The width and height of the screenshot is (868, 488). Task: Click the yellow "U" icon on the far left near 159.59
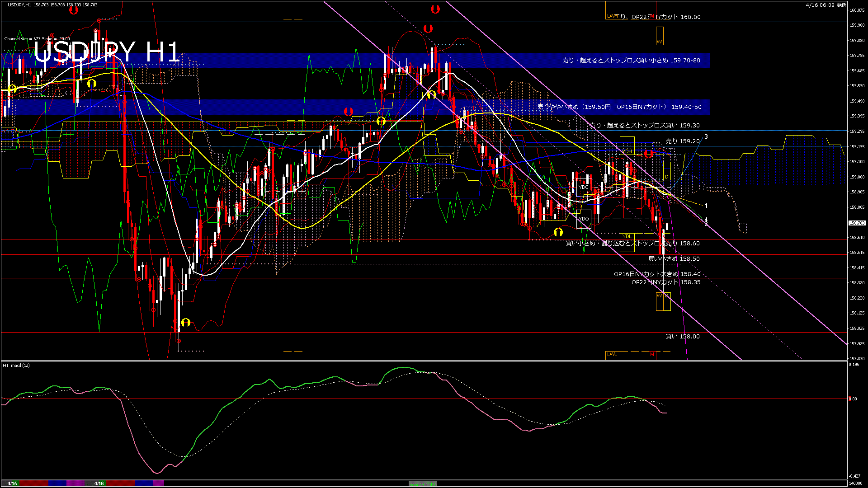click(x=11, y=89)
